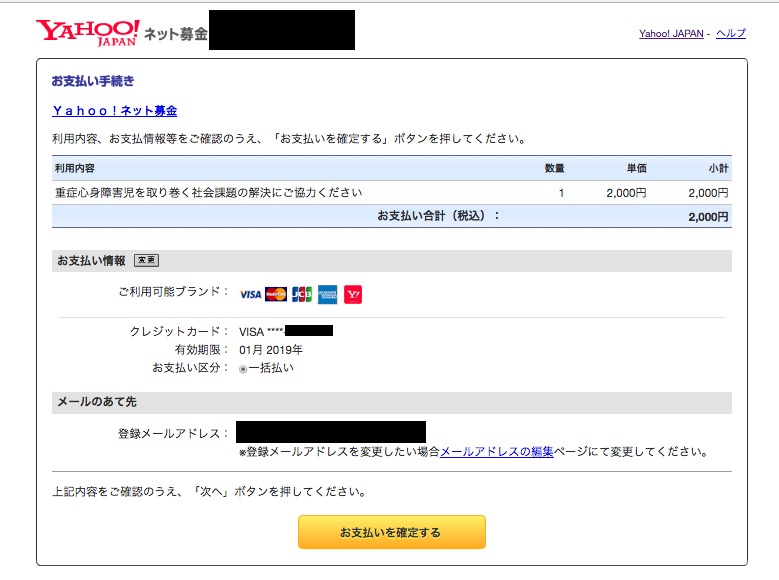
Task: Click the 有効期限 label
Action: coord(201,350)
